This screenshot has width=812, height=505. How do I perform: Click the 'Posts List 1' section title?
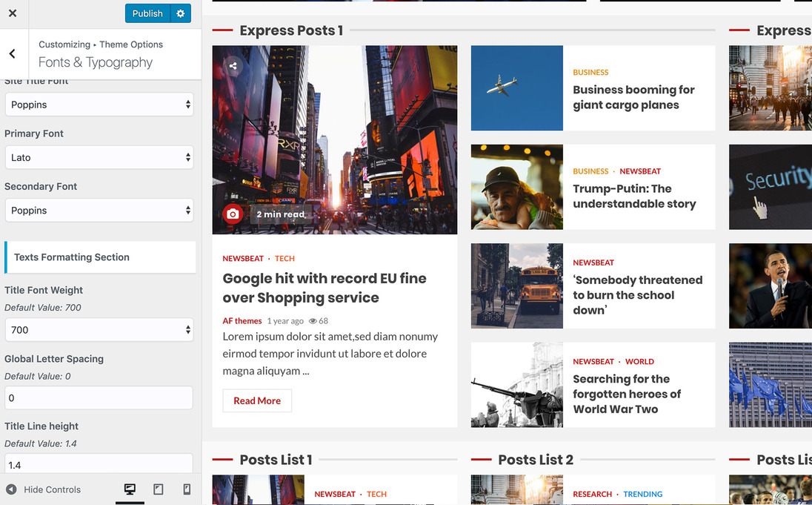pos(276,460)
